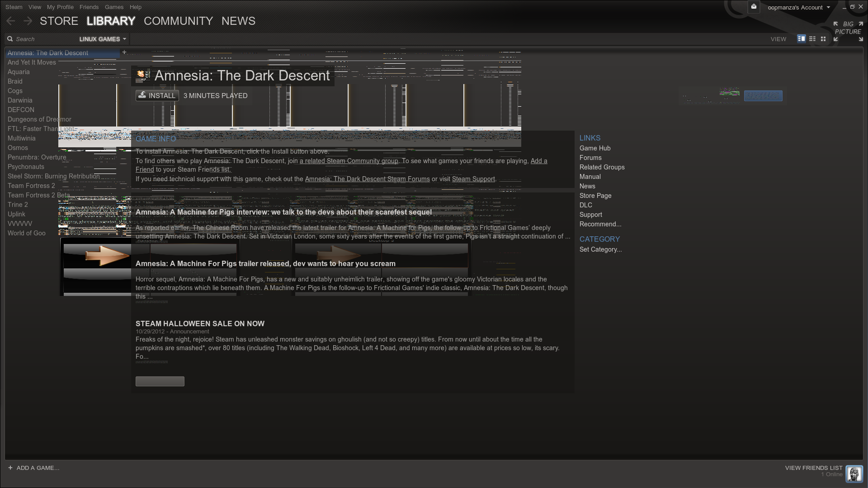868x488 pixels.
Task: Open the Steam Support link
Action: pyautogui.click(x=473, y=179)
